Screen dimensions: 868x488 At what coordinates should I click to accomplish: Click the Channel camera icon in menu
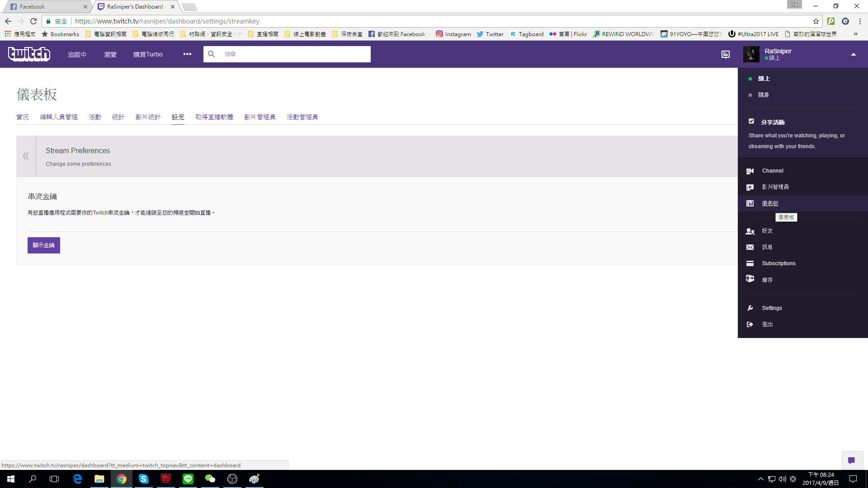(750, 171)
